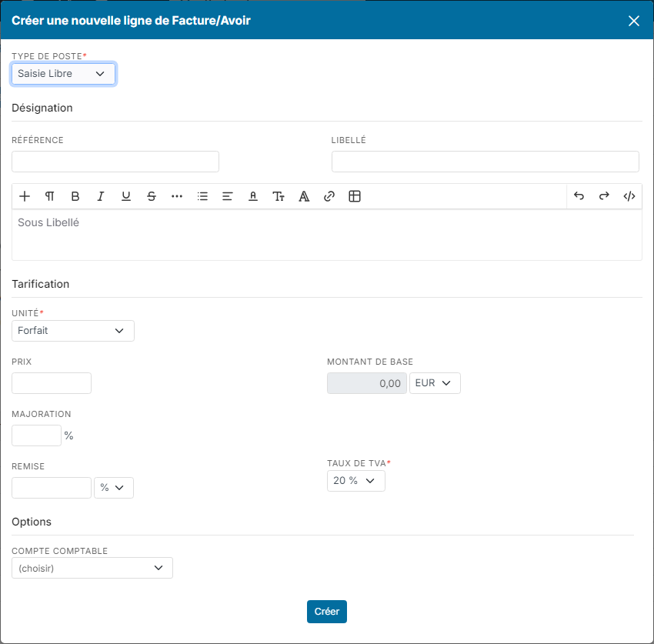This screenshot has width=654, height=644.
Task: Switch editor to HTML code view
Action: pyautogui.click(x=629, y=196)
